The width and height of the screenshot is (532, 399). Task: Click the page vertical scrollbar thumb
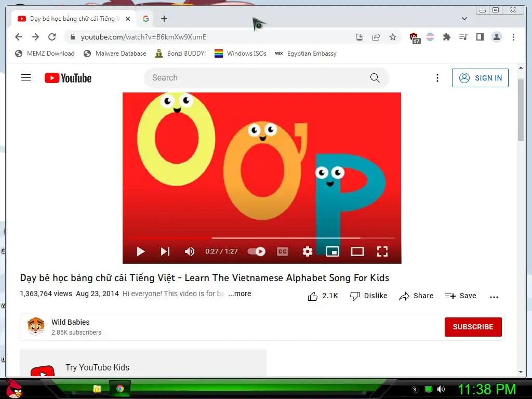pos(521,109)
